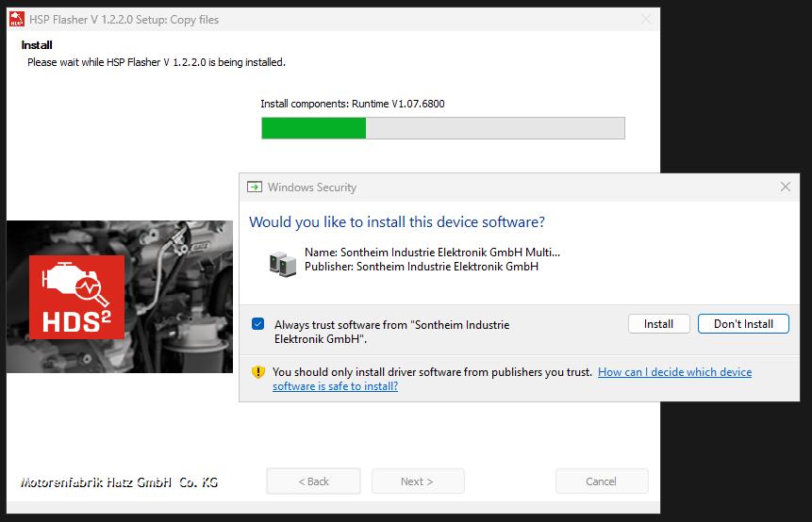Viewport: 812px width, 522px height.
Task: Click the yellow warning shield icon
Action: tap(257, 372)
